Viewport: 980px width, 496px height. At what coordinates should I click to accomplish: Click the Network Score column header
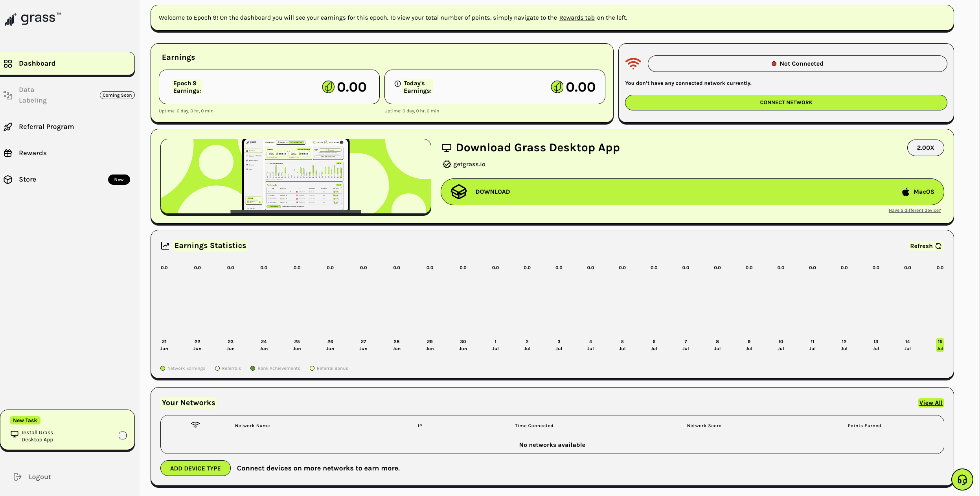[704, 426]
